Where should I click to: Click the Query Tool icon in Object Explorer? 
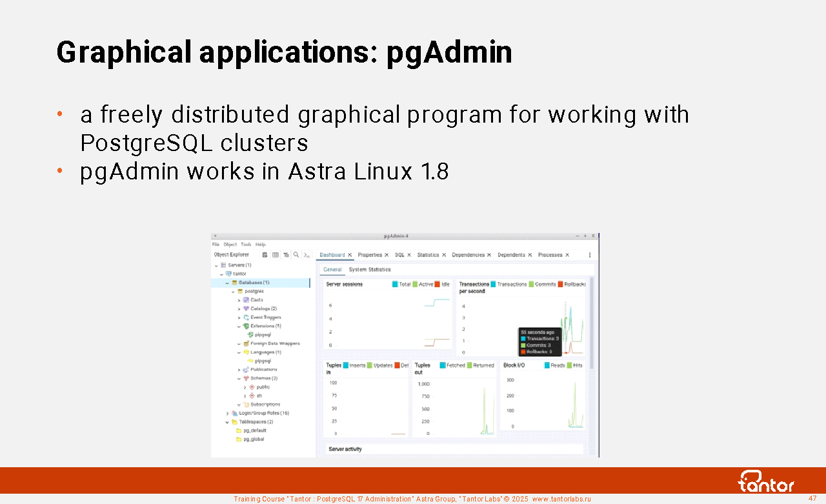pos(265,255)
